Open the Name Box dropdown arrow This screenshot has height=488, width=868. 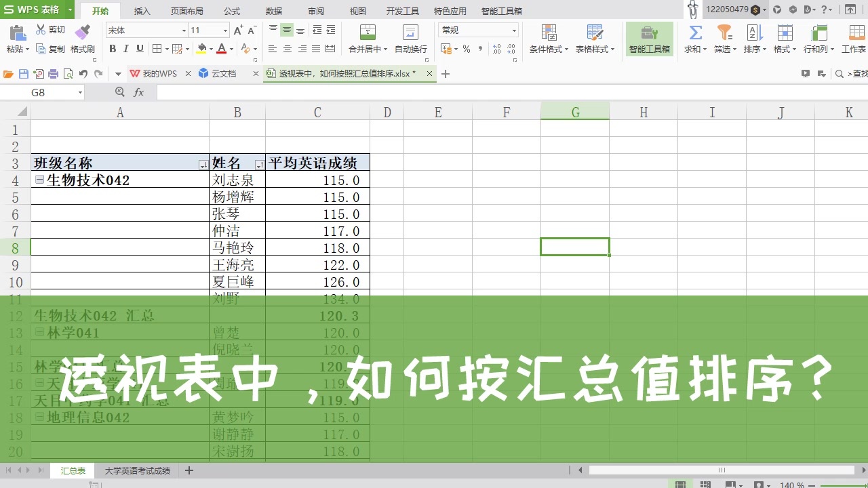tap(80, 92)
